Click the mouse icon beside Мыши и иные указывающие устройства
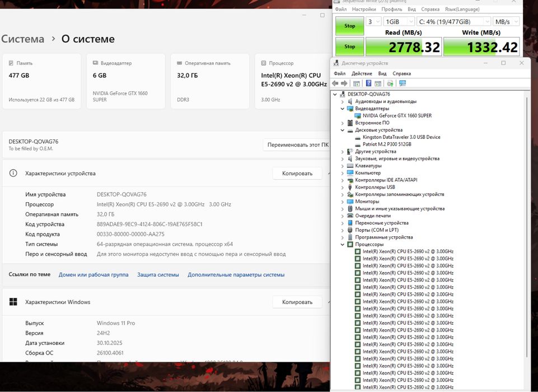This screenshot has height=392, width=538. [350, 209]
